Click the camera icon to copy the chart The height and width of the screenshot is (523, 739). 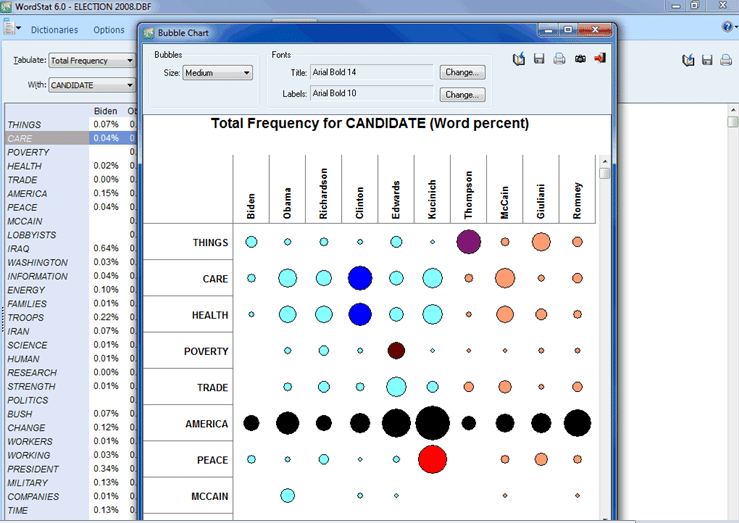(x=580, y=59)
